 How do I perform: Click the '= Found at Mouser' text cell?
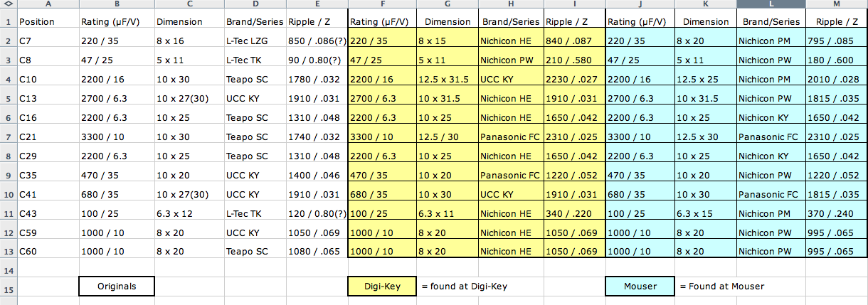click(721, 287)
